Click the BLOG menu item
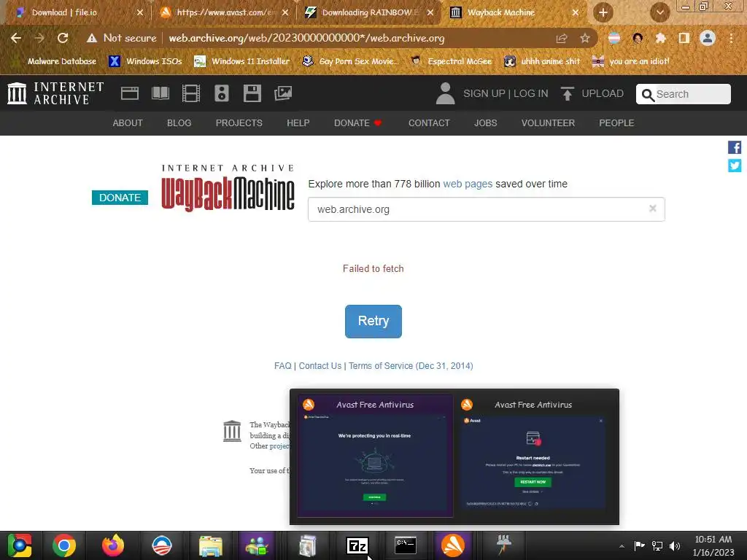The width and height of the screenshot is (747, 560). point(179,122)
